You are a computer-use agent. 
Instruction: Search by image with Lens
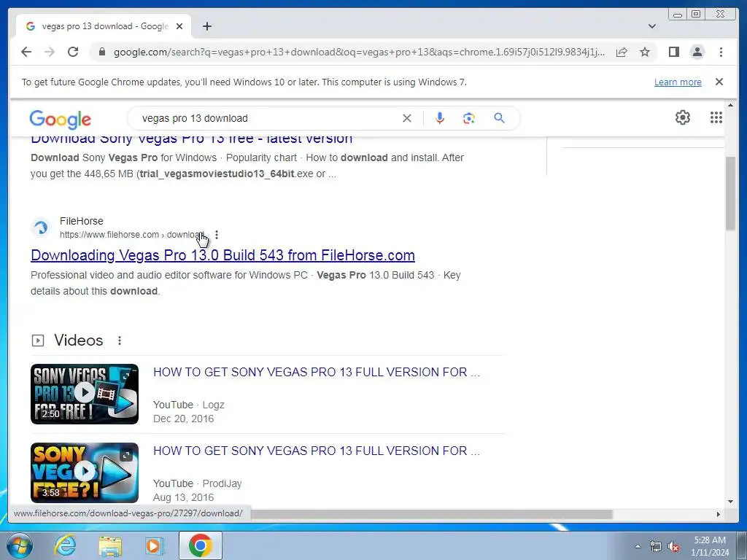point(469,118)
